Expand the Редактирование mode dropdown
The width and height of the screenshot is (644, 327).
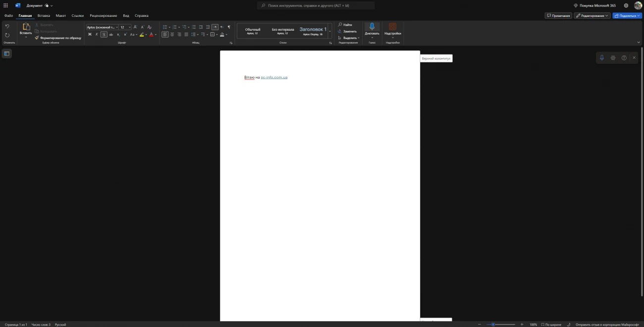[592, 16]
